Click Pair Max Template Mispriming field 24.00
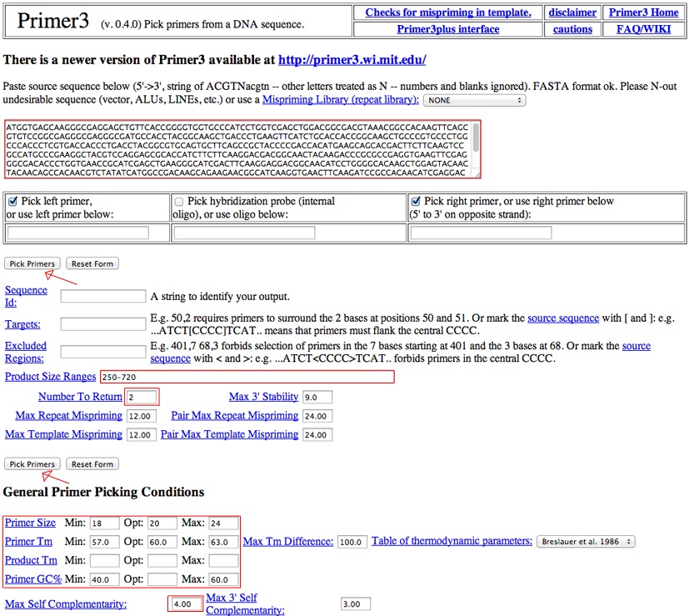The height and width of the screenshot is (616, 689). 317,435
